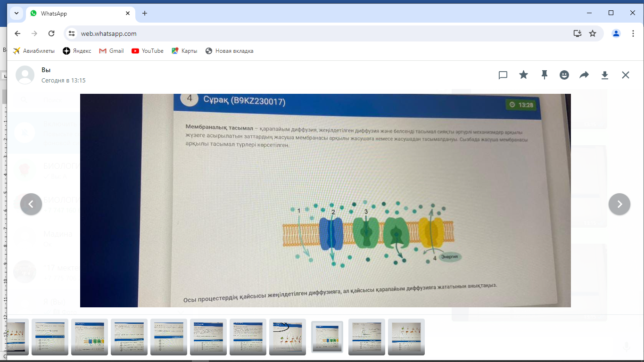The width and height of the screenshot is (644, 362).
Task: Select the highlighted current thumbnail in the strip
Action: coord(327,337)
